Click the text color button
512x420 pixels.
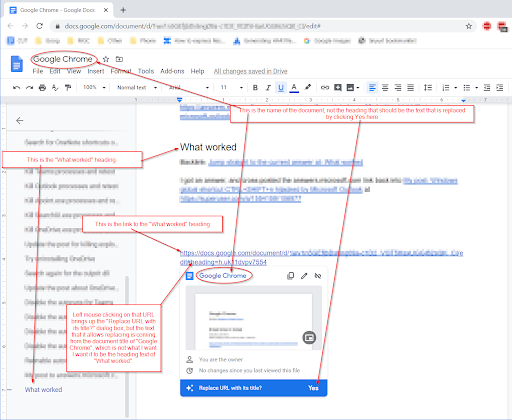tap(294, 88)
